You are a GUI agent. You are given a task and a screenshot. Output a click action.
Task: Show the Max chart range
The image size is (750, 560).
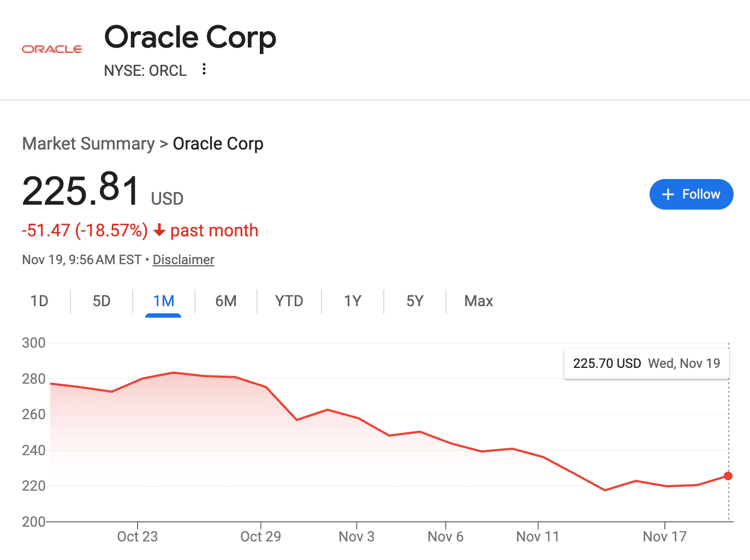coord(479,301)
